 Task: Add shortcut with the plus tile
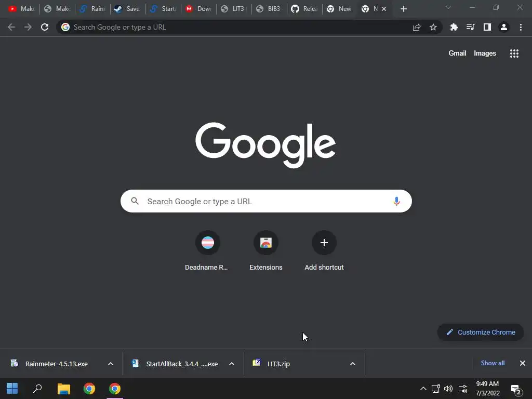click(x=324, y=250)
